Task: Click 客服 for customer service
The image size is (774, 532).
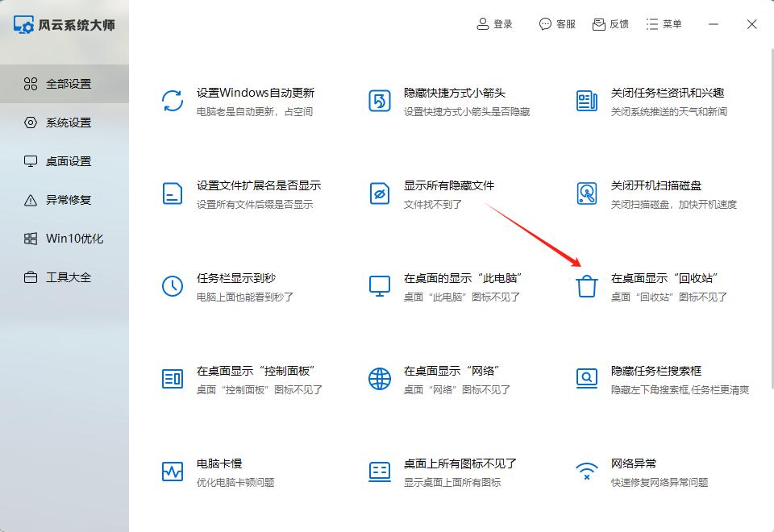Action: tap(557, 23)
